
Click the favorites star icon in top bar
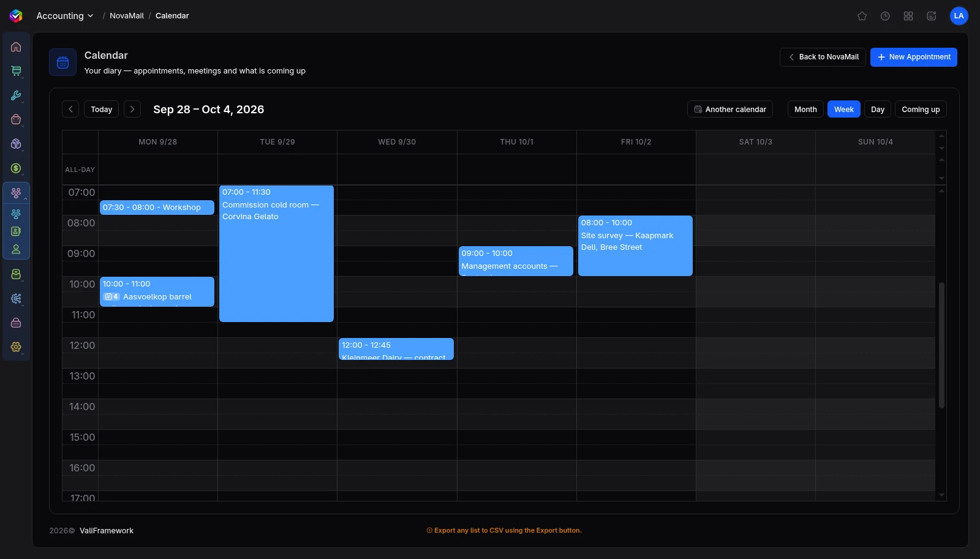coord(862,16)
